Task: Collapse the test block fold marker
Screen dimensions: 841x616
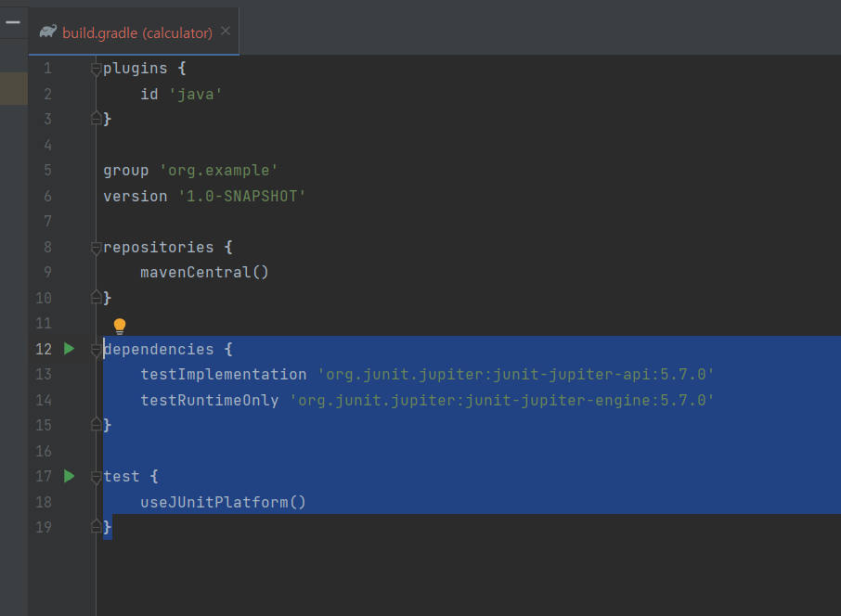Action: click(96, 477)
